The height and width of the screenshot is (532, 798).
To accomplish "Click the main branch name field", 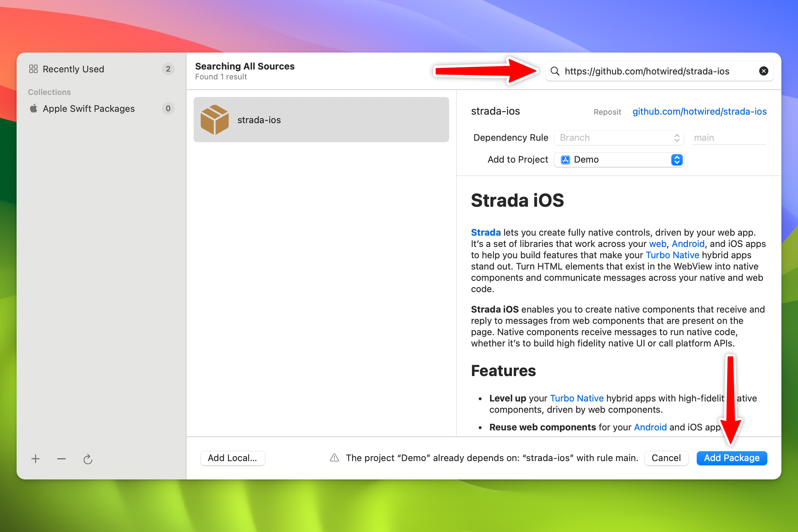I will pos(728,138).
